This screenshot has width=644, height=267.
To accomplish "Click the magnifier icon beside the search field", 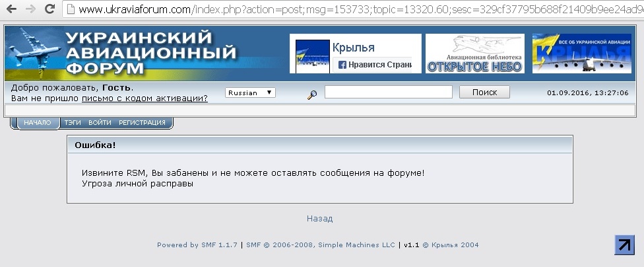I will (x=312, y=95).
